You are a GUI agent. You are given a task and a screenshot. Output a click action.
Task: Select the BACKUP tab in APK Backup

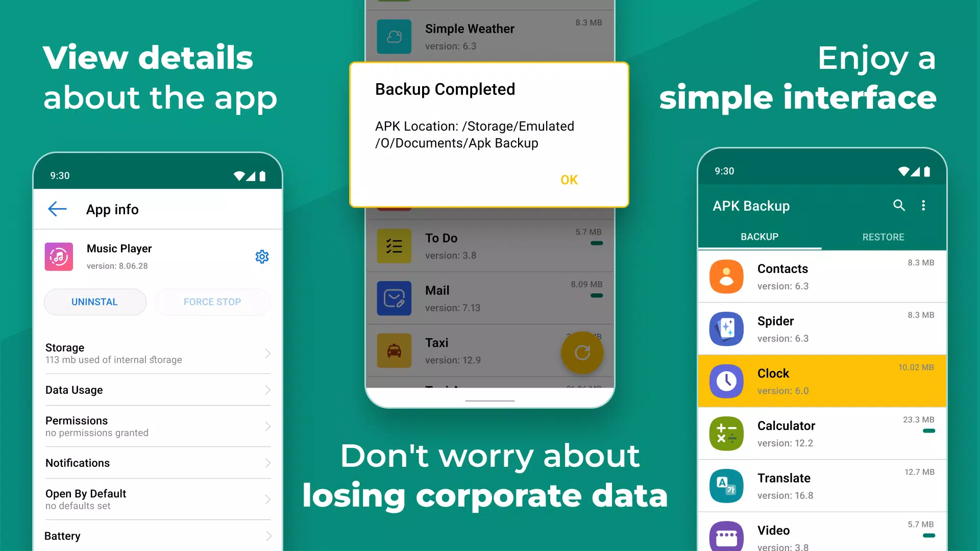click(x=759, y=236)
